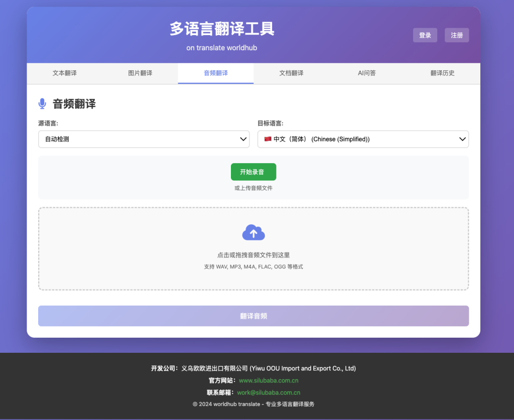Click the work@silubaba.com.cn email link
Screen dimensions: 514x420
[269, 392]
